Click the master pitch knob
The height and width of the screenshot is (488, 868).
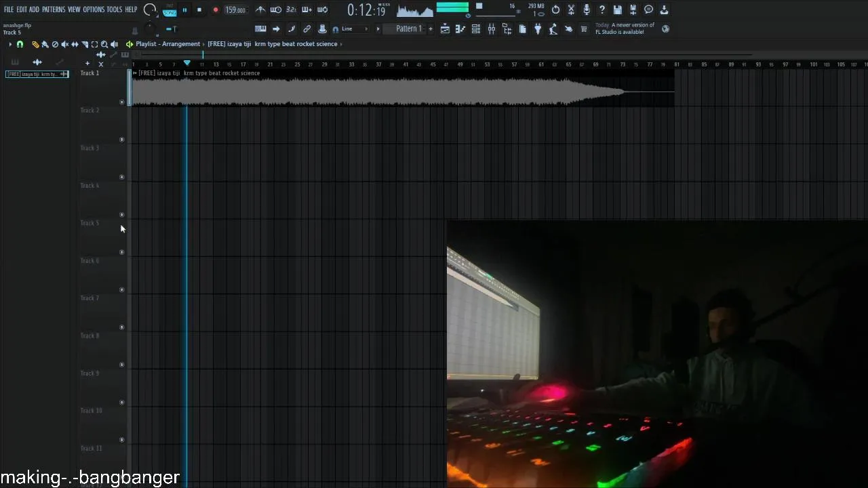(x=150, y=27)
